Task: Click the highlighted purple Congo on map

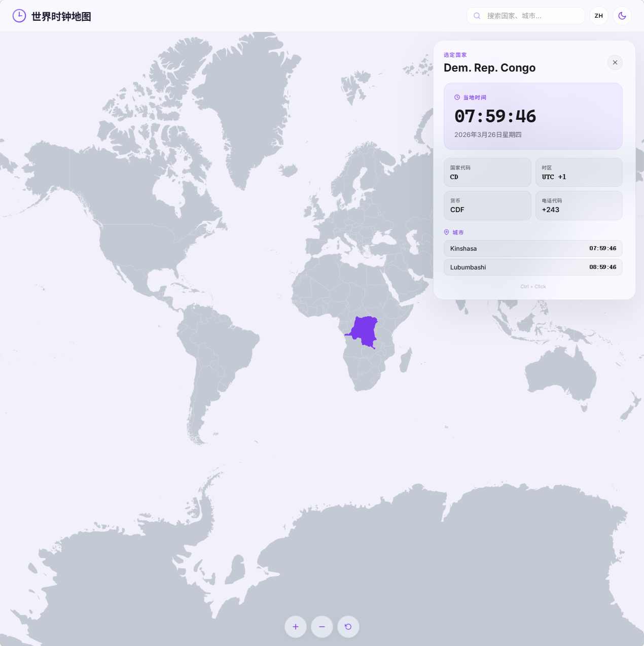Action: [x=363, y=331]
